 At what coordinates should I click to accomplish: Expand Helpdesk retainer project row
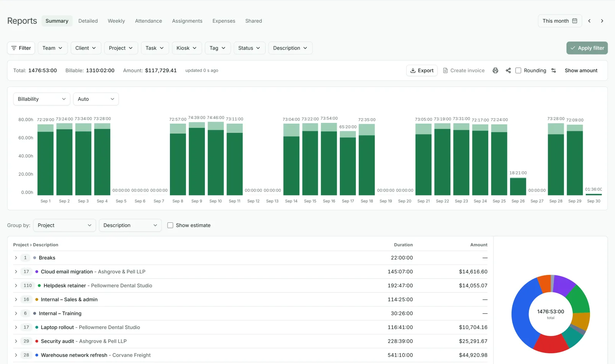tap(16, 286)
